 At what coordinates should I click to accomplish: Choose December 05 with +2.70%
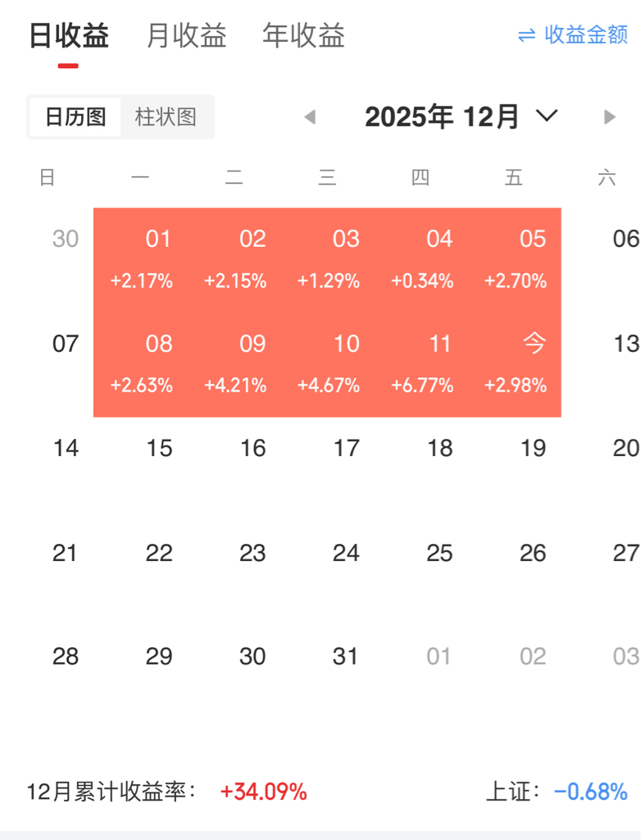click(516, 259)
